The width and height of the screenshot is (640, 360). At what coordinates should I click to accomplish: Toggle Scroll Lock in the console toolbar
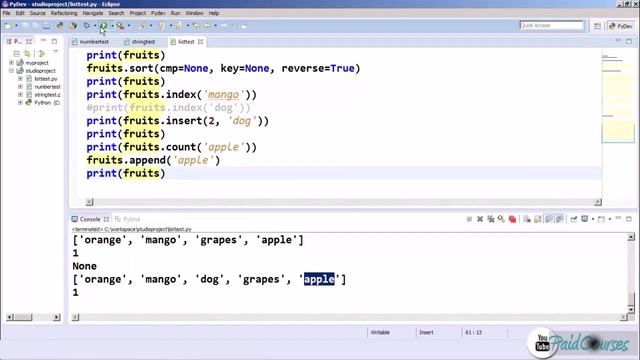[x=538, y=219]
